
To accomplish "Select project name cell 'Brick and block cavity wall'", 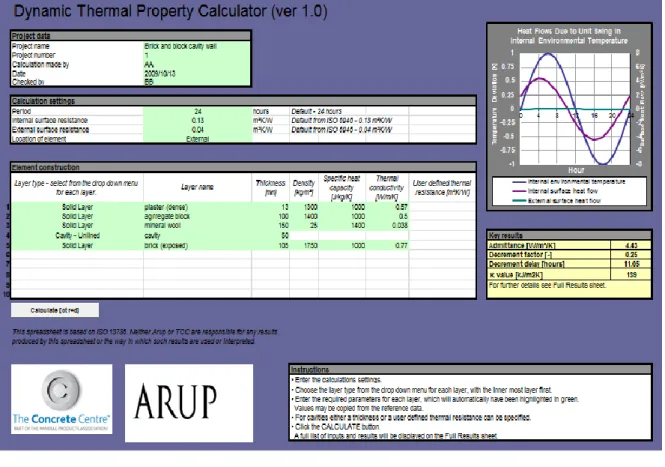I will 197,46.
